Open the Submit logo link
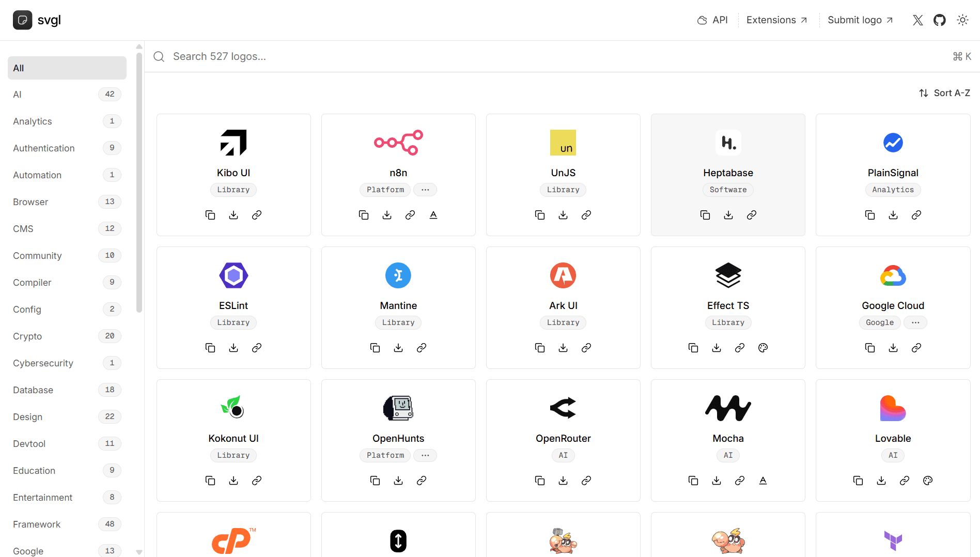Viewport: 980px width, 557px height. point(860,20)
